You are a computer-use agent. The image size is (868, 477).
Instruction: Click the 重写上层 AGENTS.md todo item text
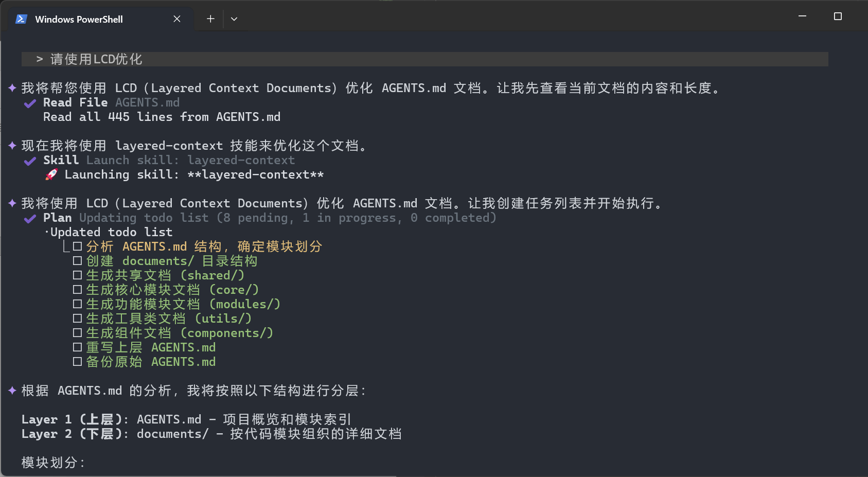point(151,347)
